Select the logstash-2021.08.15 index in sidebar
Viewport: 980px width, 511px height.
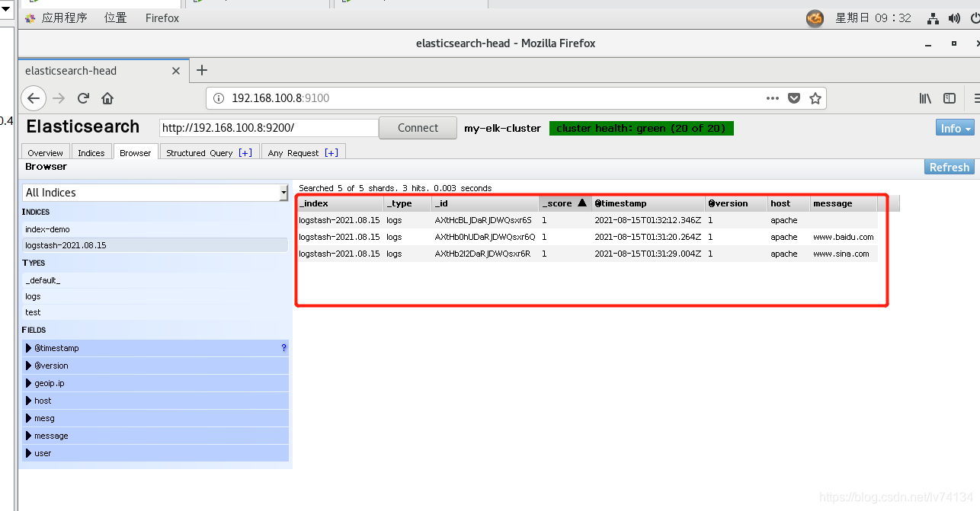click(x=155, y=245)
